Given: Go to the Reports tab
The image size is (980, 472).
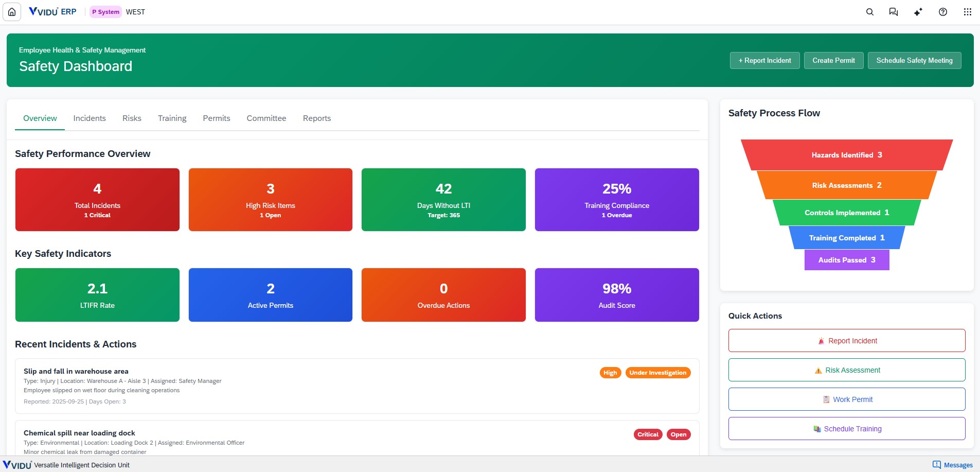Looking at the screenshot, I should pos(316,118).
